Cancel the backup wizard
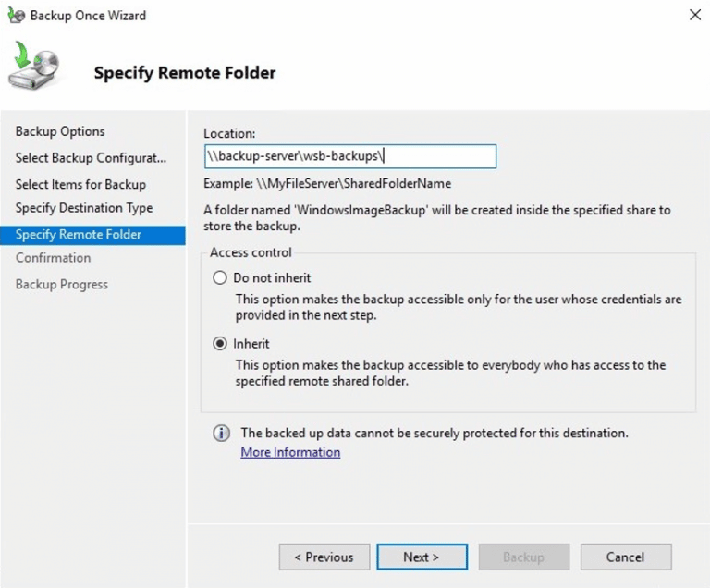Viewport: 710px width, 588px height. pyautogui.click(x=626, y=557)
